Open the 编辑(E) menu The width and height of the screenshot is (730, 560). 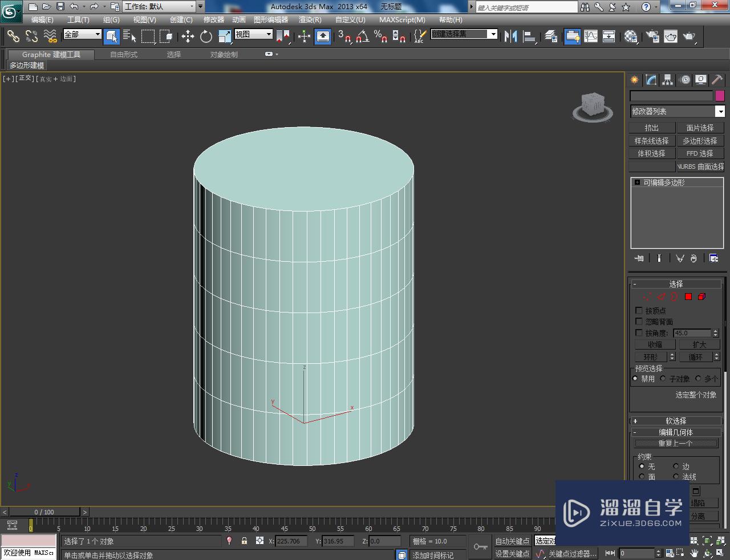[42, 19]
